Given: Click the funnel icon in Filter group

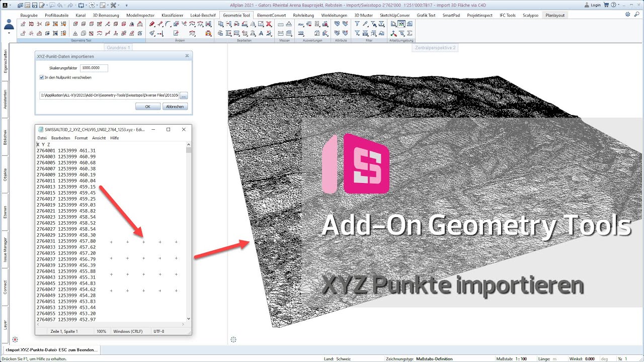Looking at the screenshot, I should pos(357,24).
